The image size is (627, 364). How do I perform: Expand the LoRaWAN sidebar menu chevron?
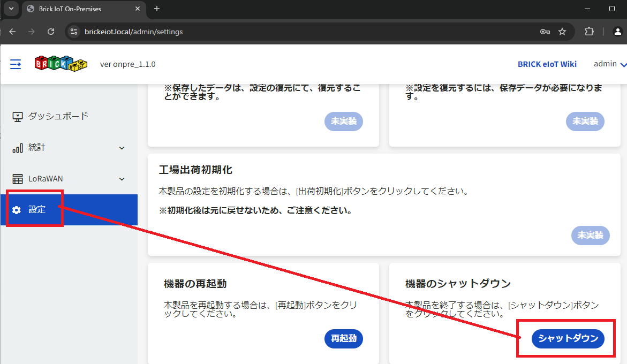pyautogui.click(x=122, y=179)
